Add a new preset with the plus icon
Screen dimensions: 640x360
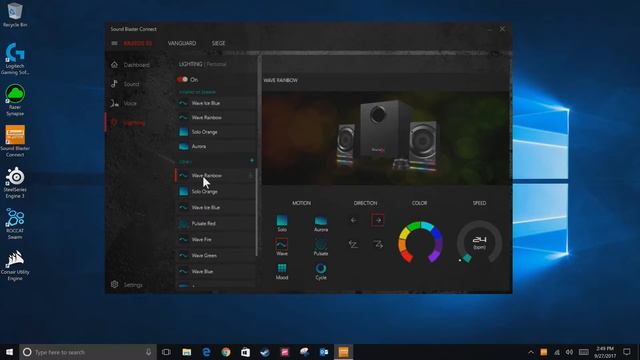[x=252, y=161]
